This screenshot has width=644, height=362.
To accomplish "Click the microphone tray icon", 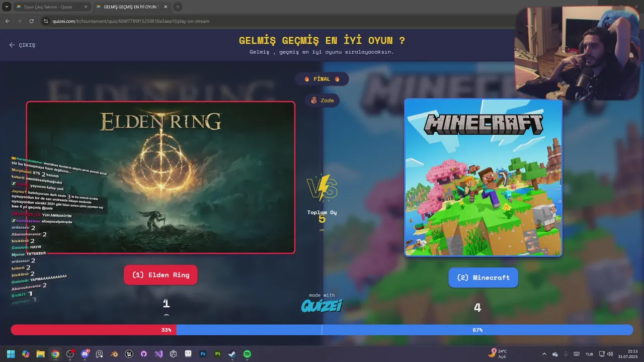I will [x=566, y=354].
